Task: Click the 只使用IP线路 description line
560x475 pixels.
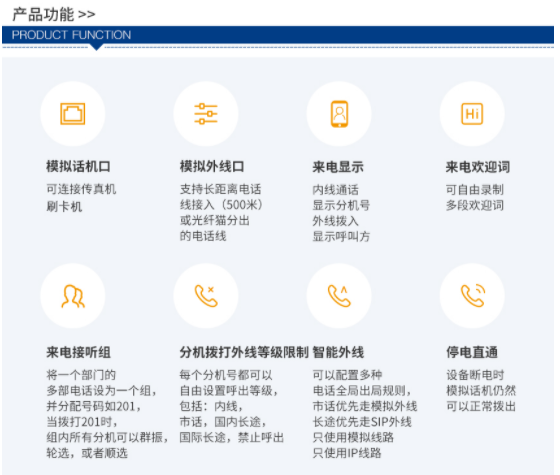Action: point(347,453)
